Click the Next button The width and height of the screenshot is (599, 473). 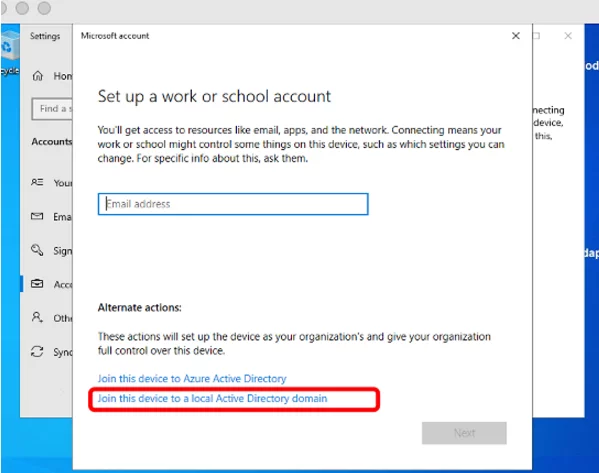point(464,433)
